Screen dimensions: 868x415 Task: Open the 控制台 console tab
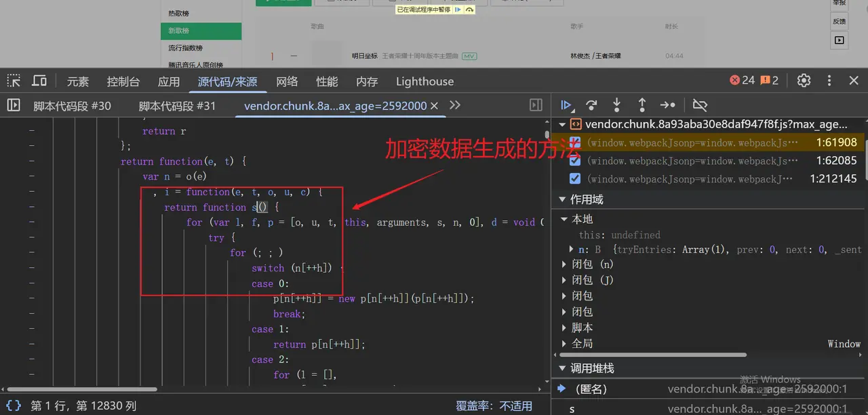[x=123, y=81]
